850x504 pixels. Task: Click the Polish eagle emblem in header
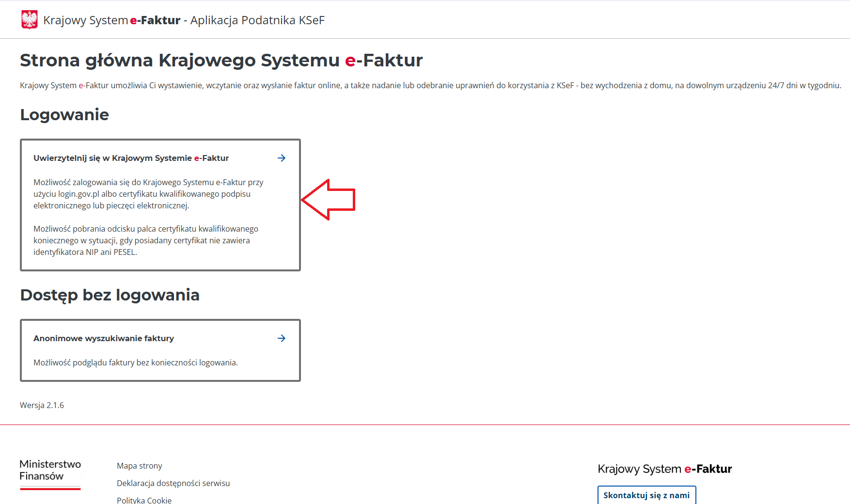[x=30, y=20]
